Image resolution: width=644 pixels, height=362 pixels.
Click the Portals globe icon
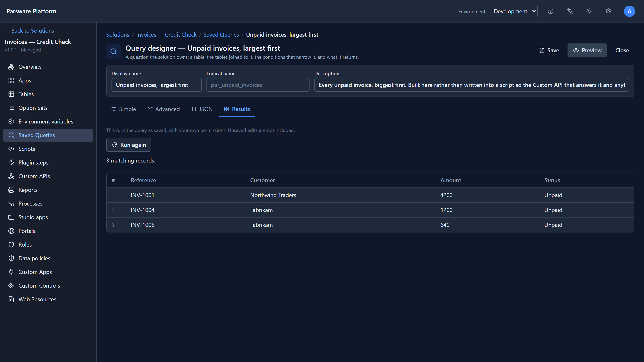11,231
